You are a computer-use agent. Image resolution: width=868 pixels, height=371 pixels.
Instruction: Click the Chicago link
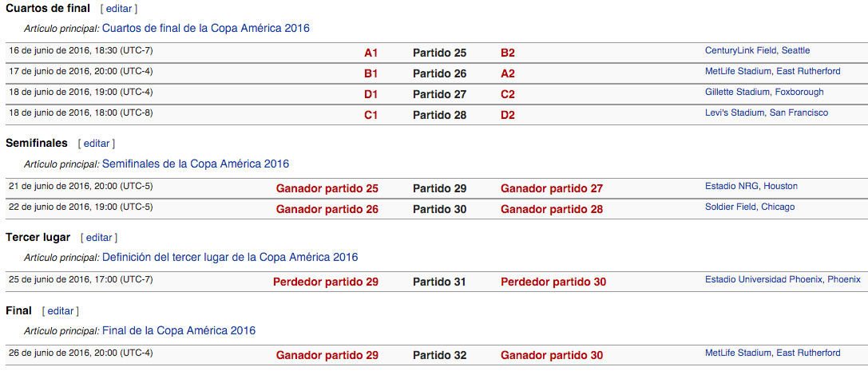pyautogui.click(x=778, y=207)
